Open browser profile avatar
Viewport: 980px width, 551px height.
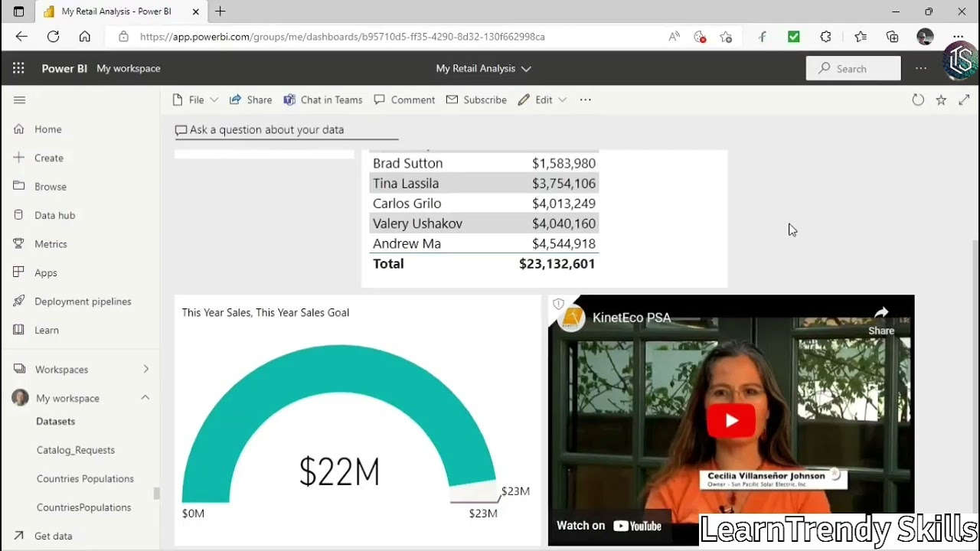[x=925, y=36]
